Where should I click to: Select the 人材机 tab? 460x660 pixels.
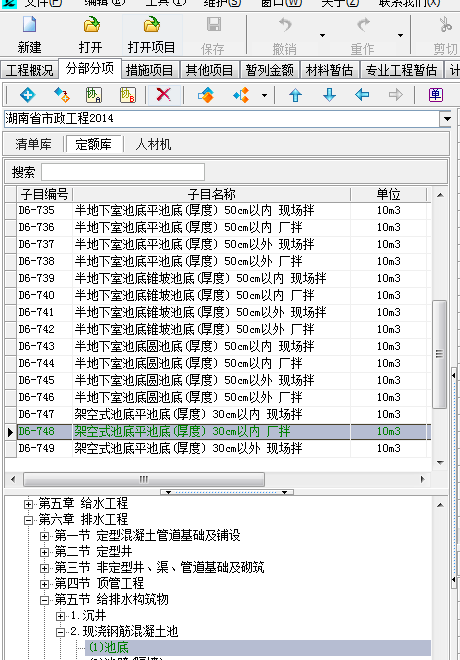153,144
